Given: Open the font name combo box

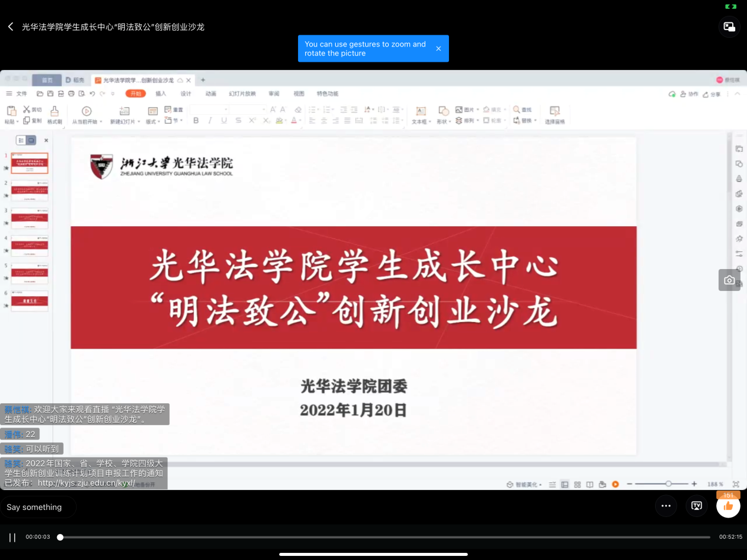Looking at the screenshot, I should (x=209, y=110).
